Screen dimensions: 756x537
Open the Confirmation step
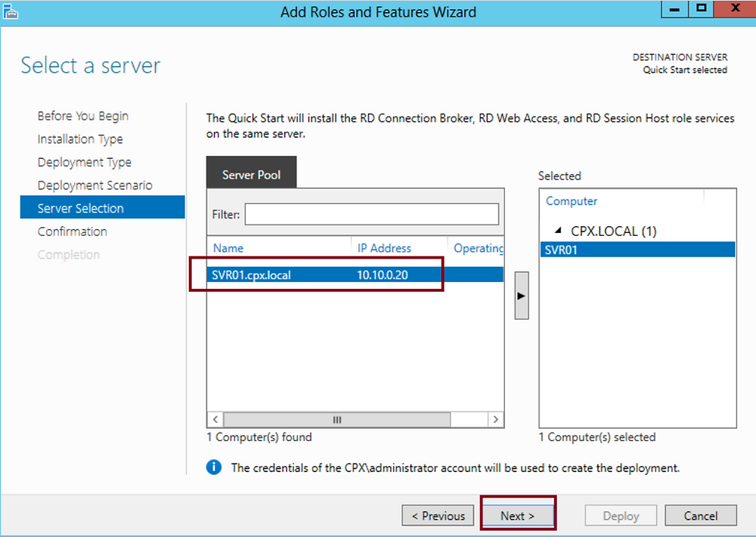[73, 231]
